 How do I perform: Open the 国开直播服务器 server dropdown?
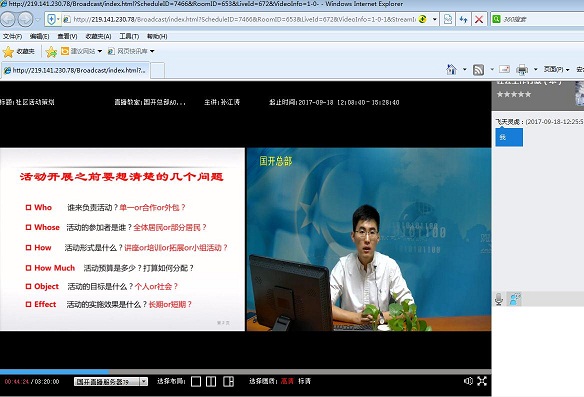click(x=111, y=381)
